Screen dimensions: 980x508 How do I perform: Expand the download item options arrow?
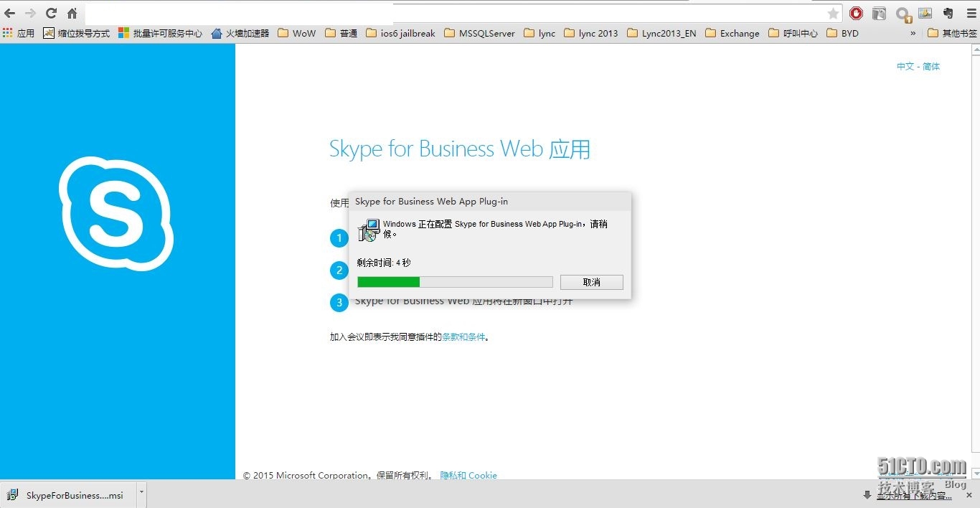click(141, 494)
